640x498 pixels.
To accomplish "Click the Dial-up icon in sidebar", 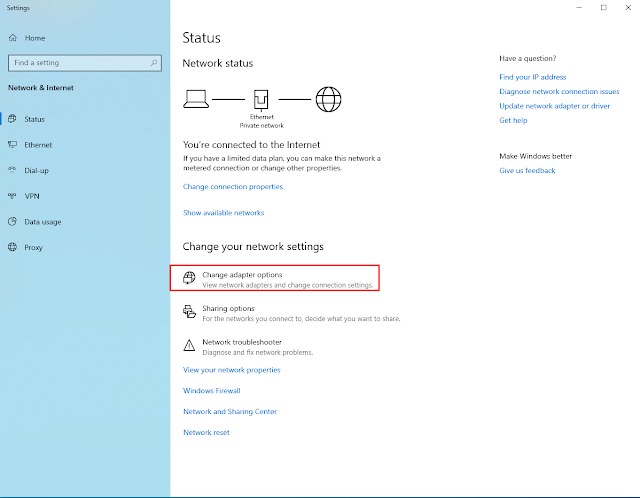I will [x=12, y=170].
